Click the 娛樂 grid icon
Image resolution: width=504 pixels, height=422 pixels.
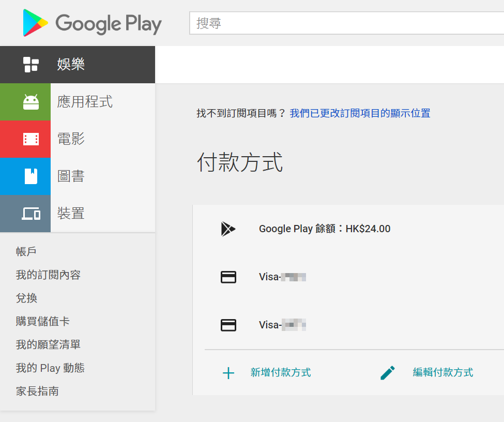point(31,64)
